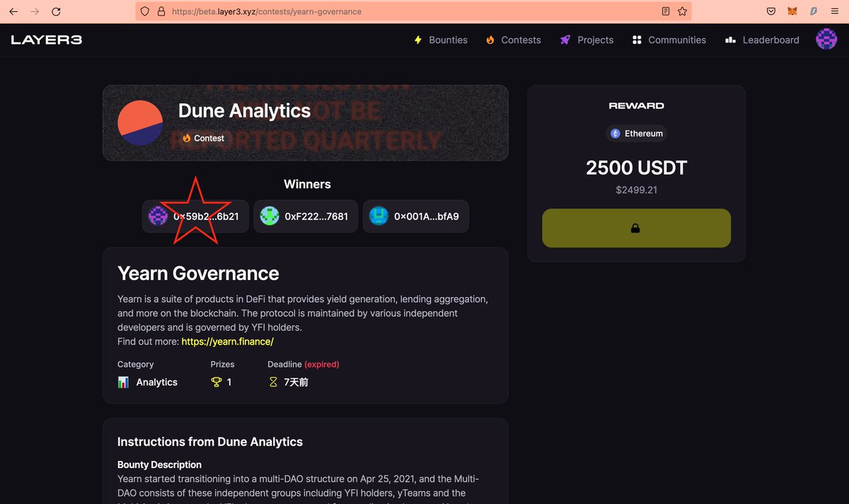Viewport: 849px width, 504px height.
Task: Open the Contests nav item
Action: coord(514,40)
